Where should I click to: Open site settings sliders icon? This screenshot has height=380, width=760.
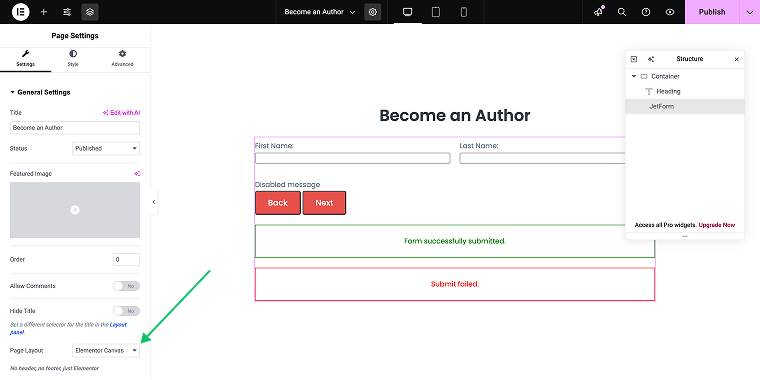67,12
